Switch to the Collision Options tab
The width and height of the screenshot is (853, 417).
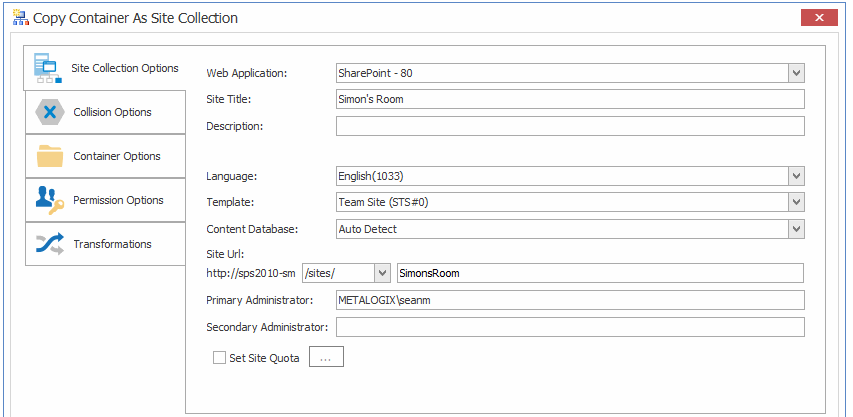[x=112, y=112]
